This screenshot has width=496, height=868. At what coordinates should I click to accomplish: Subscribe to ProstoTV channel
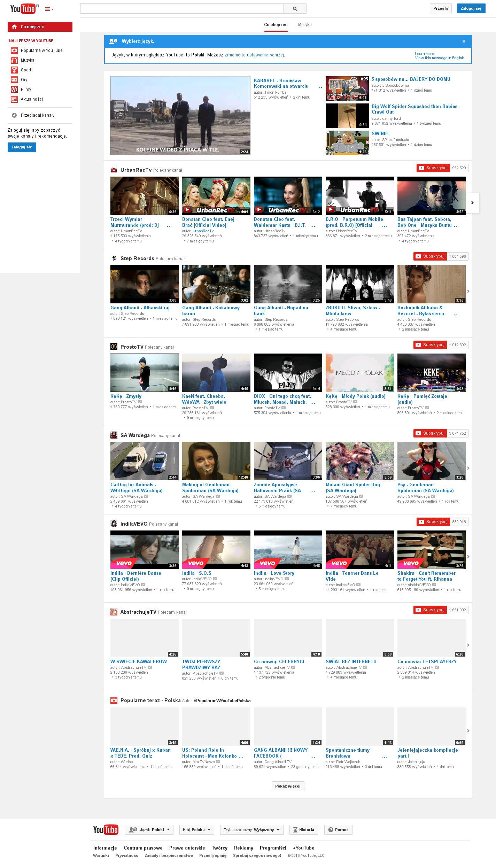click(x=430, y=345)
